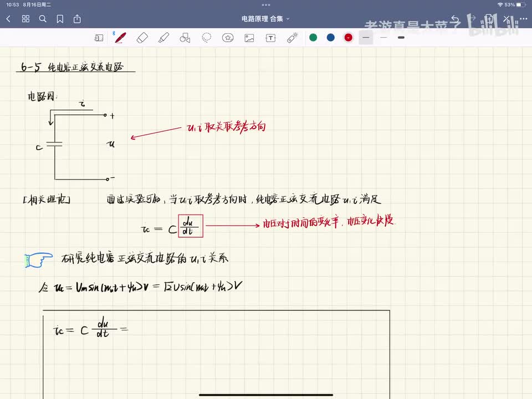The image size is (532, 399).
Task: Tap the red note u,i 取关联参考方向
Action: coord(226,127)
